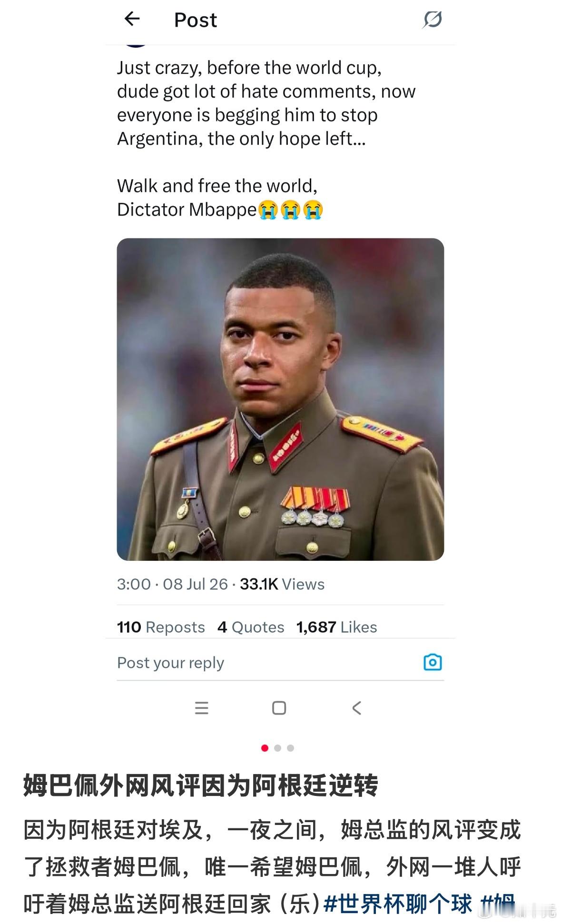
Task: Select the third carousel page dot
Action: point(291,748)
